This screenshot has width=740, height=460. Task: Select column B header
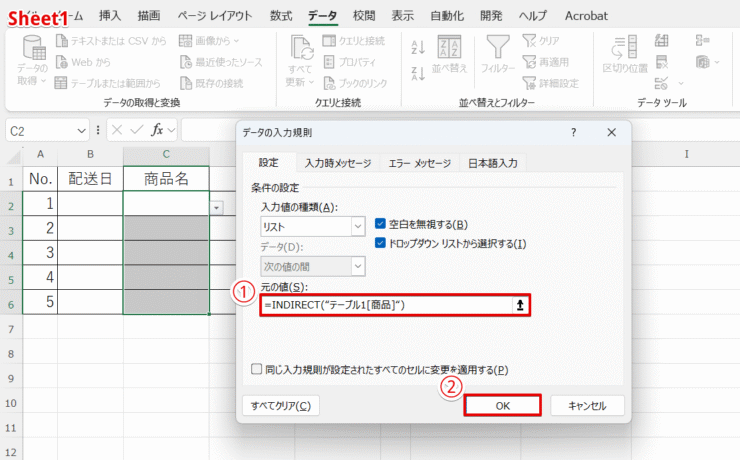90,154
